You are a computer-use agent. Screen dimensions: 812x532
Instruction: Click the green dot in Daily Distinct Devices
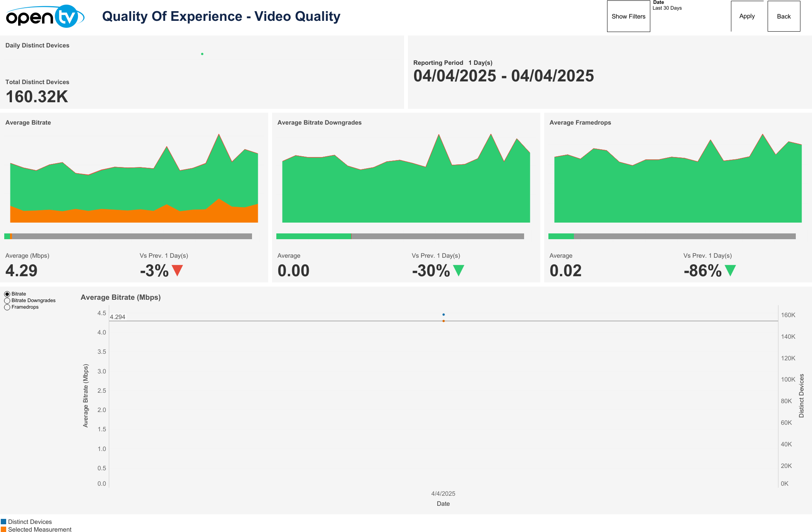coord(202,54)
